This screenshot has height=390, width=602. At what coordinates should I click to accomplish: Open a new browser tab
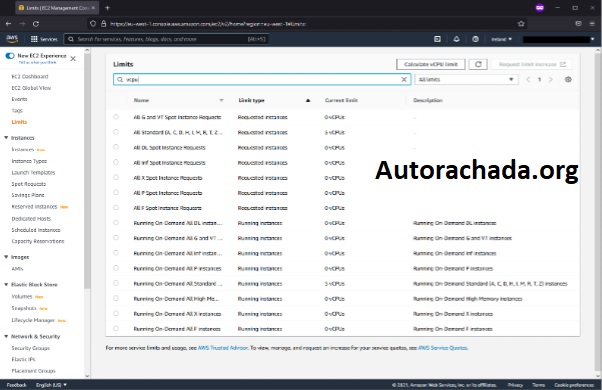coord(108,8)
